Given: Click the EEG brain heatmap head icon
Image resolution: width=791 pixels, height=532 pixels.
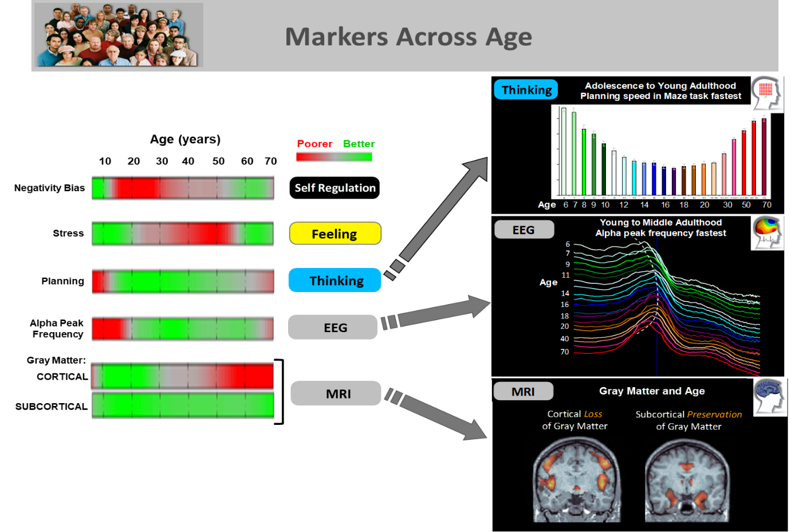Looking at the screenshot, I should click(x=768, y=232).
